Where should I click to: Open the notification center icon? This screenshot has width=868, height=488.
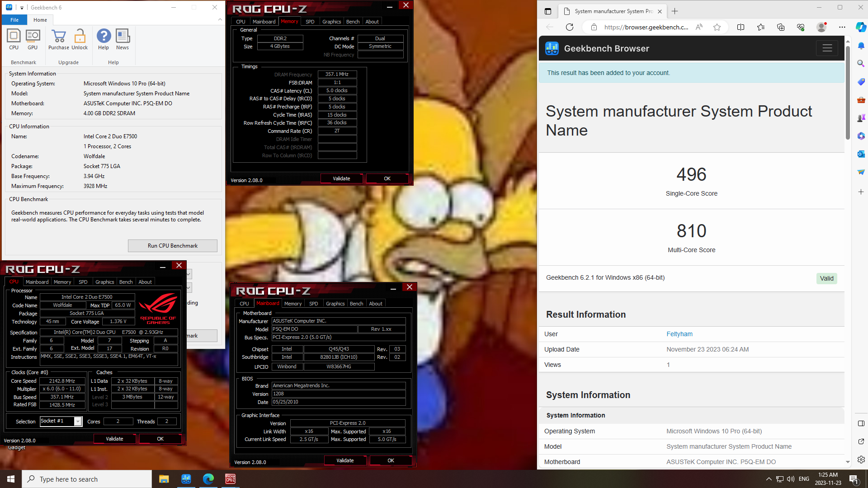(854, 479)
